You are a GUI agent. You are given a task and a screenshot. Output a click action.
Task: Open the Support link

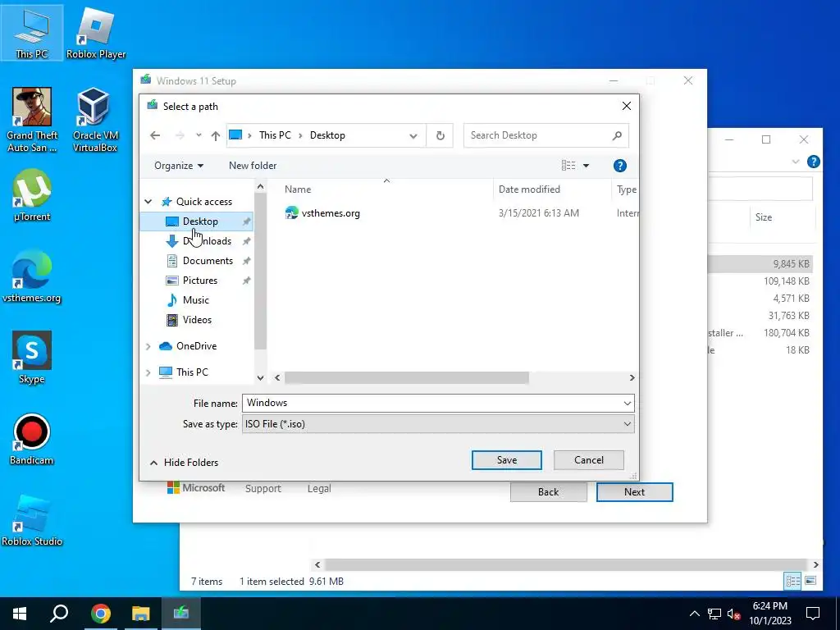[263, 489]
